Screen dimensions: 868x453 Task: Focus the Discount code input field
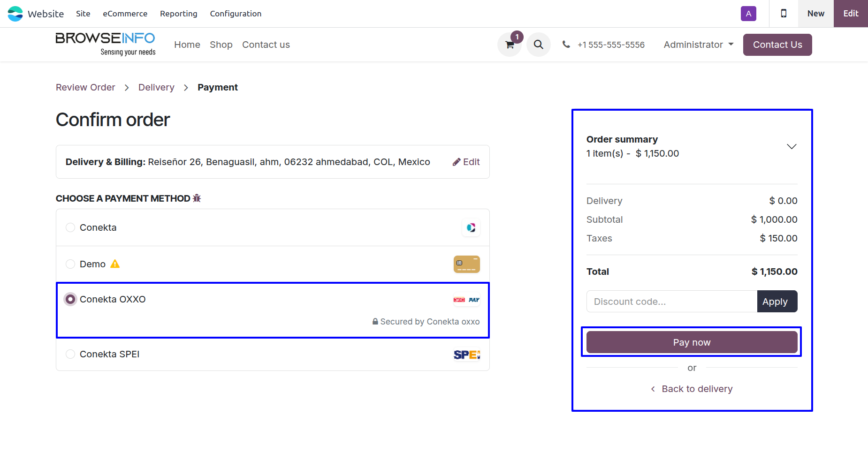click(x=672, y=302)
